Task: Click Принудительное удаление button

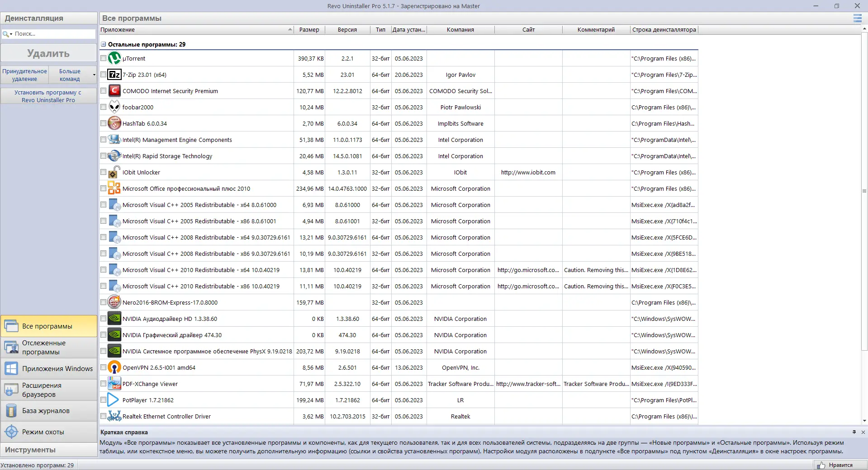Action: [x=24, y=75]
